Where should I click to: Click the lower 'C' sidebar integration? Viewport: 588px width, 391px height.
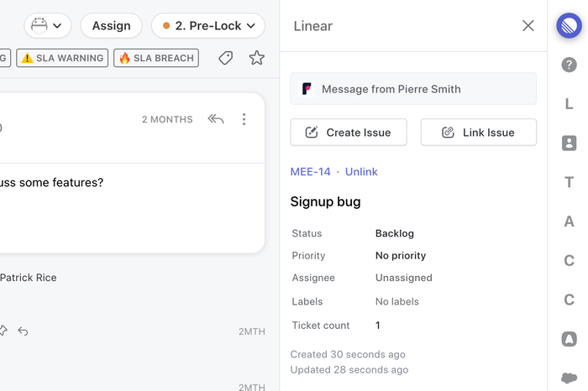pos(569,300)
